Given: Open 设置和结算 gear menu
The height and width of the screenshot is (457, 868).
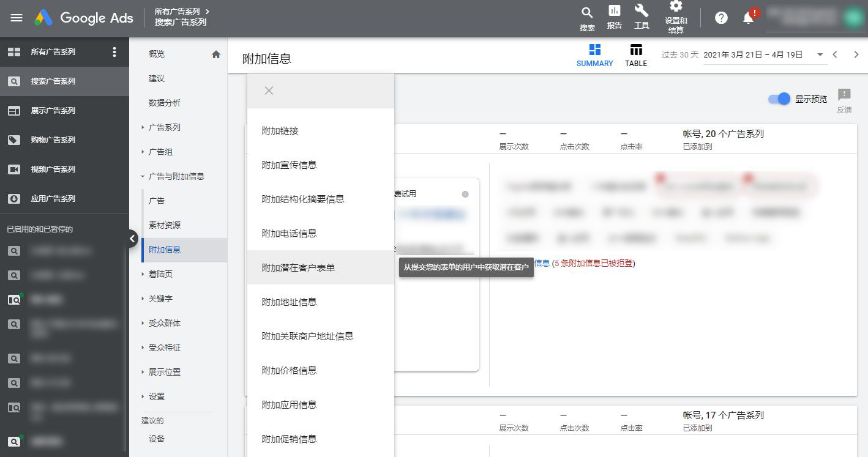Looking at the screenshot, I should (x=676, y=17).
